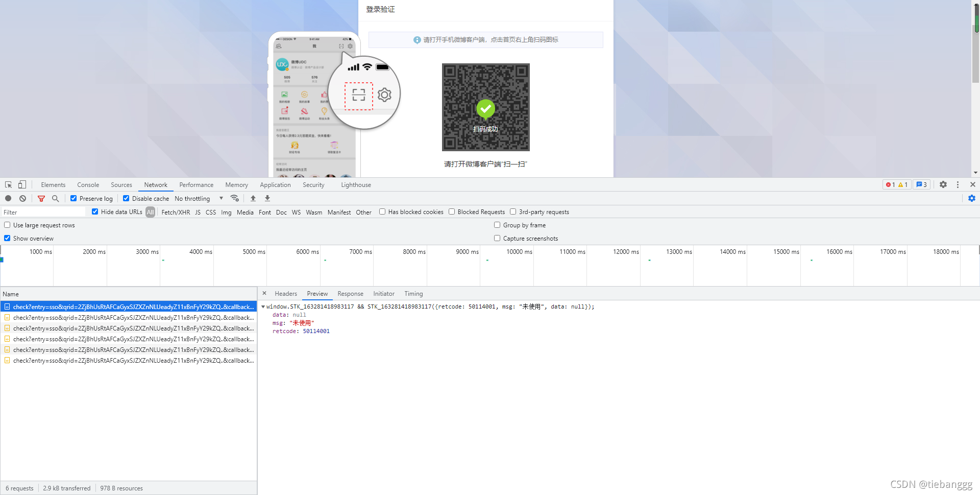Stop recording network log
Screen dimensions: 980x495
[x=8, y=198]
